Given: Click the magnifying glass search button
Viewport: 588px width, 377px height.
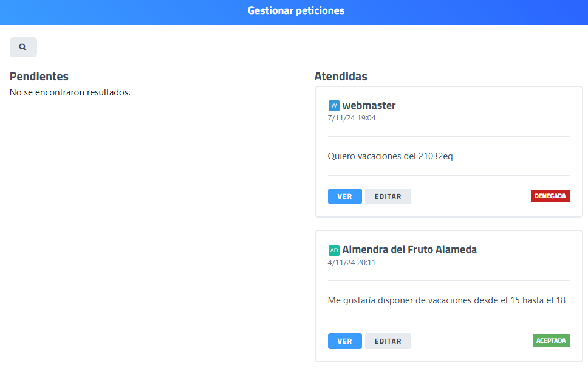Looking at the screenshot, I should click(23, 47).
